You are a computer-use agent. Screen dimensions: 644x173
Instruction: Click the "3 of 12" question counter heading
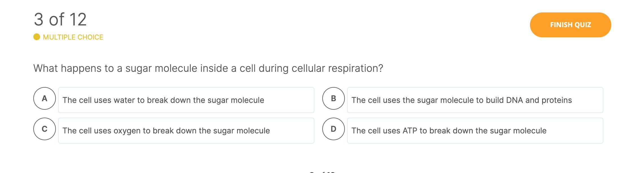pos(60,20)
